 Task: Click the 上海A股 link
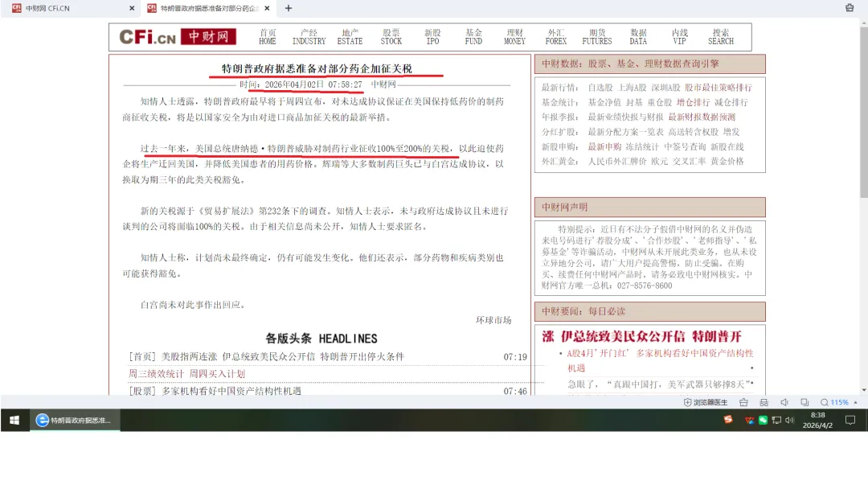click(632, 88)
